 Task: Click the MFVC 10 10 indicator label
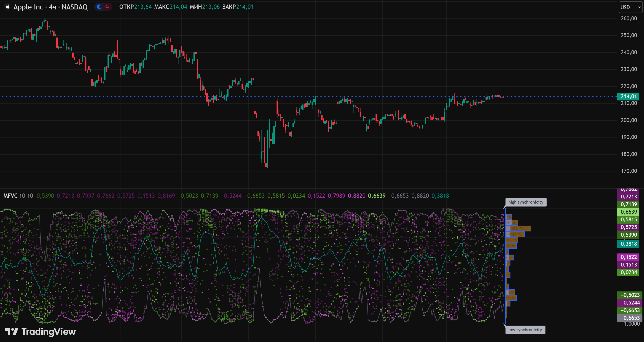pyautogui.click(x=18, y=196)
